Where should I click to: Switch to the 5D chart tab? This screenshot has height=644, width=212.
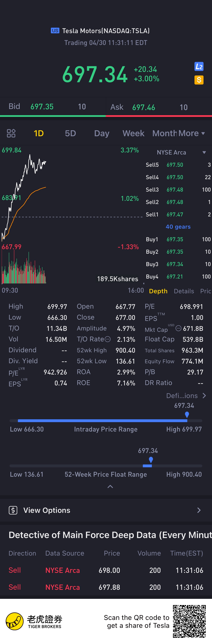pyautogui.click(x=70, y=133)
